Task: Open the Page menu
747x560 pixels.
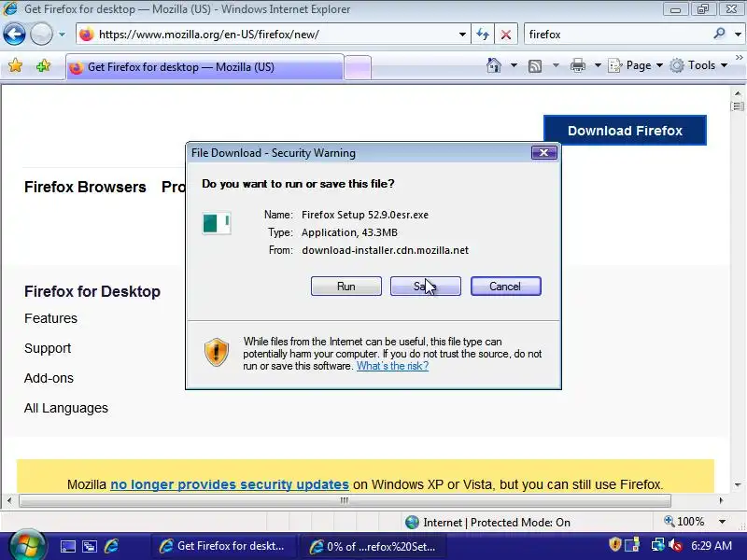Action: pyautogui.click(x=636, y=65)
